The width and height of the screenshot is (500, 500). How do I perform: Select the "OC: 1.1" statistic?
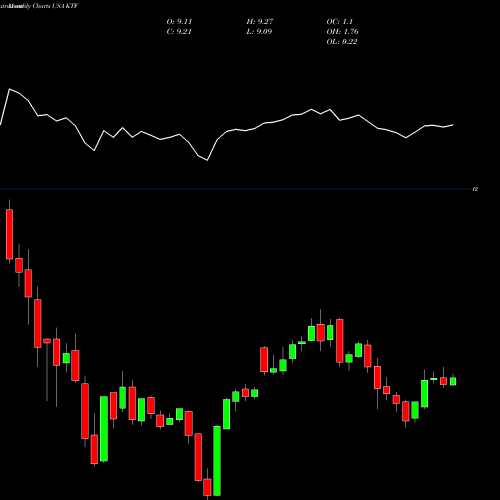click(340, 22)
